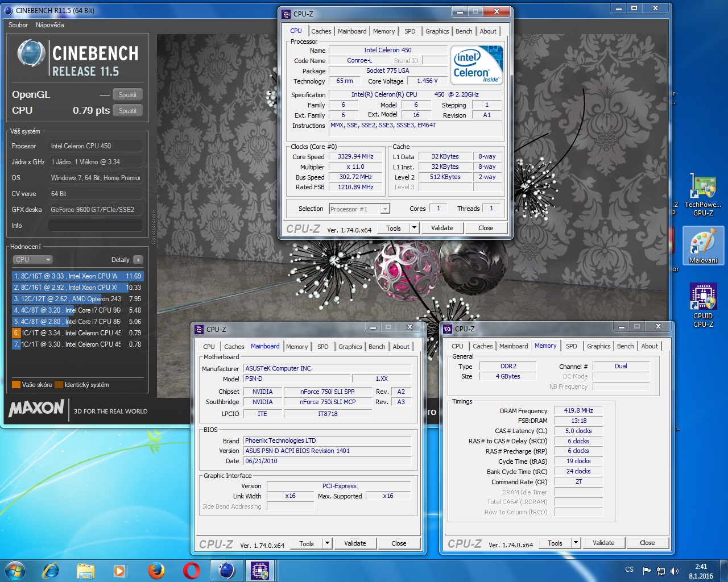The height and width of the screenshot is (582, 728).
Task: Click DRAM Frequency value 419.8 MHz
Action: 578,410
